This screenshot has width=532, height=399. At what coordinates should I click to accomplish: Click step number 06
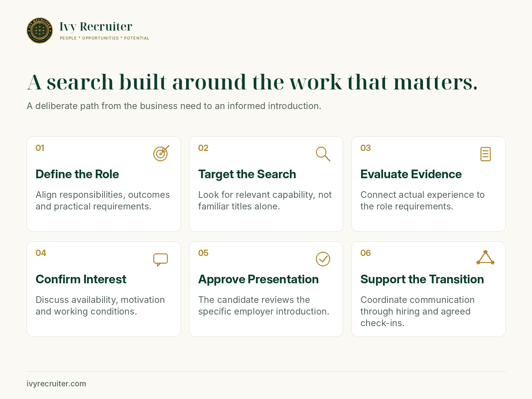click(x=365, y=253)
